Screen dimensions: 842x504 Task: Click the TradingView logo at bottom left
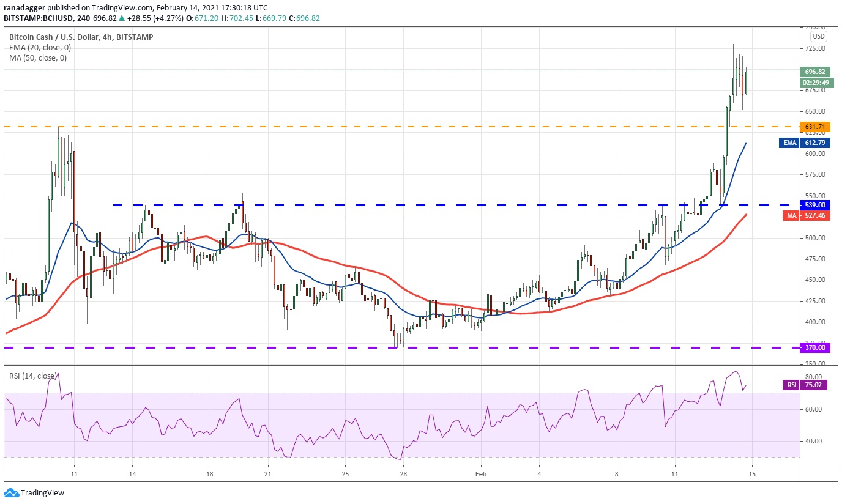click(x=34, y=492)
